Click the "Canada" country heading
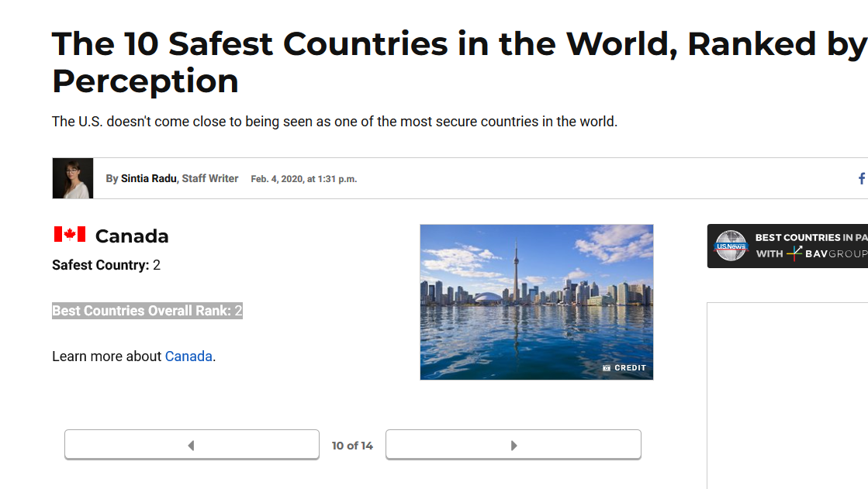 click(132, 236)
